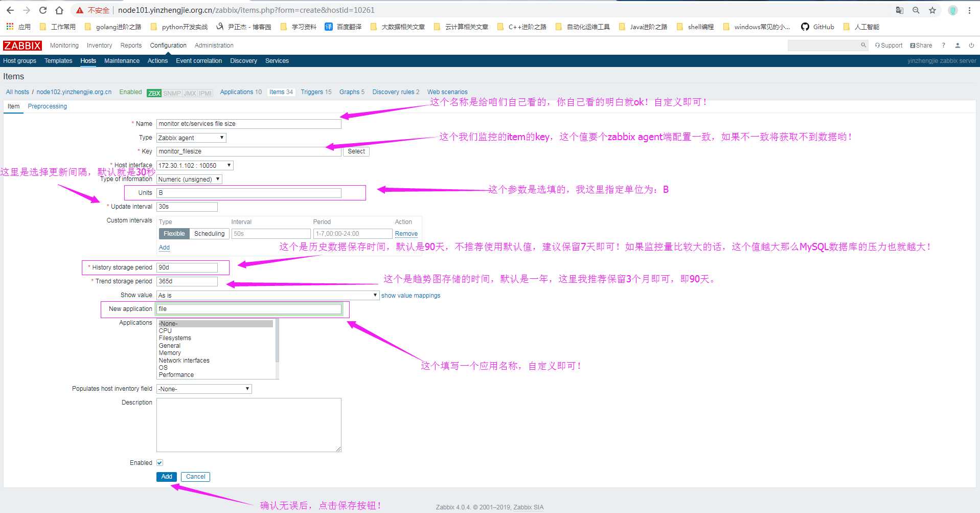
Task: Open the Show value dropdown
Action: (x=267, y=295)
